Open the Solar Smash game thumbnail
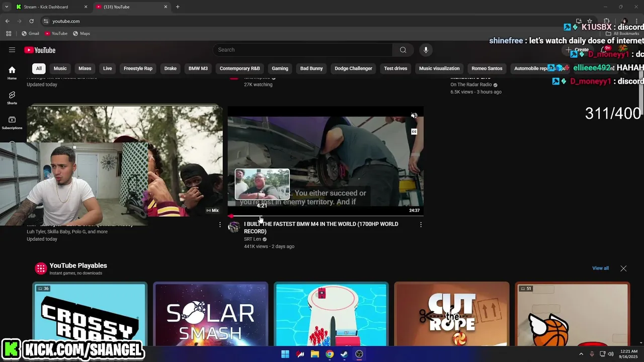This screenshot has width=644, height=362. [210, 314]
